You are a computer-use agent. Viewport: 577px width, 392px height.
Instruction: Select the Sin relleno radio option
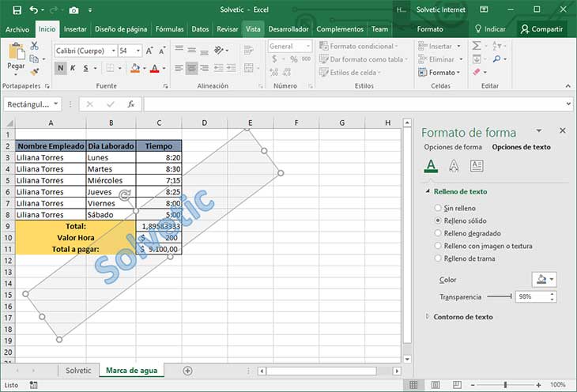438,208
